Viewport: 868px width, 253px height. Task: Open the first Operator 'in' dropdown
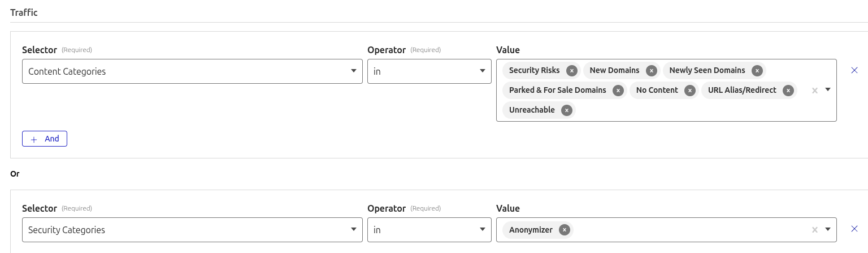coord(429,71)
